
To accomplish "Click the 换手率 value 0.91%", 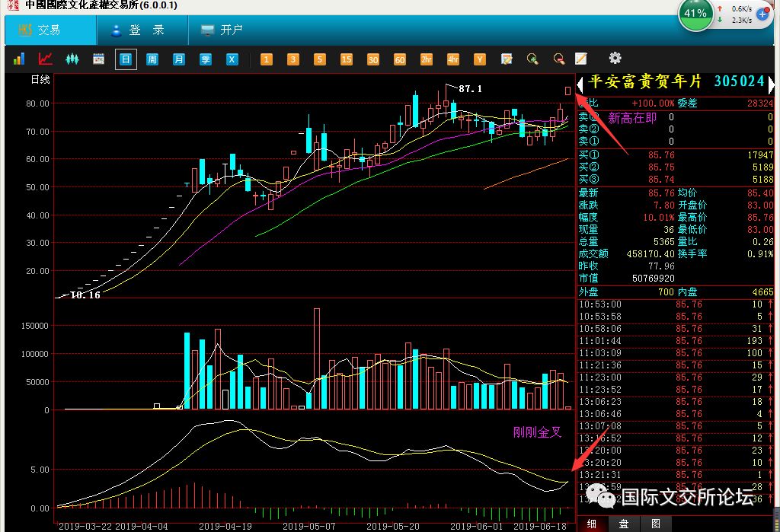I will (760, 253).
